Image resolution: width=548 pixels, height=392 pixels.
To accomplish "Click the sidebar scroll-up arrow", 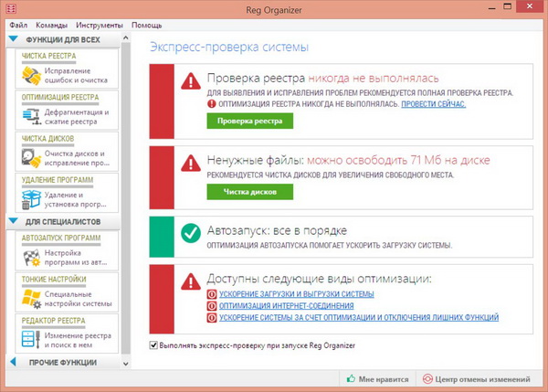I will (126, 37).
